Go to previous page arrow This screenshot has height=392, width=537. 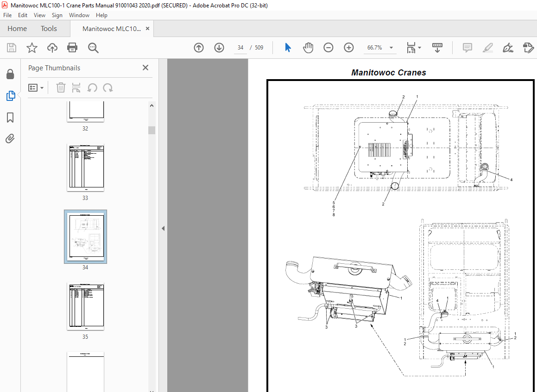click(x=199, y=48)
